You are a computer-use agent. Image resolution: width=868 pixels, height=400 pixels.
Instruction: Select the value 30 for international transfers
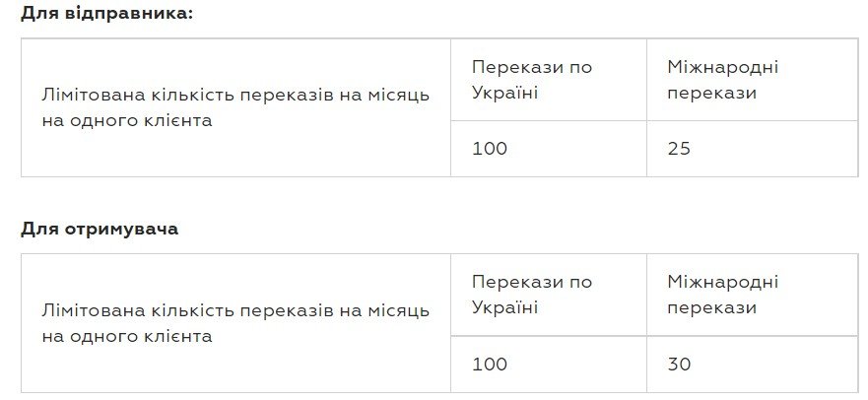(679, 364)
